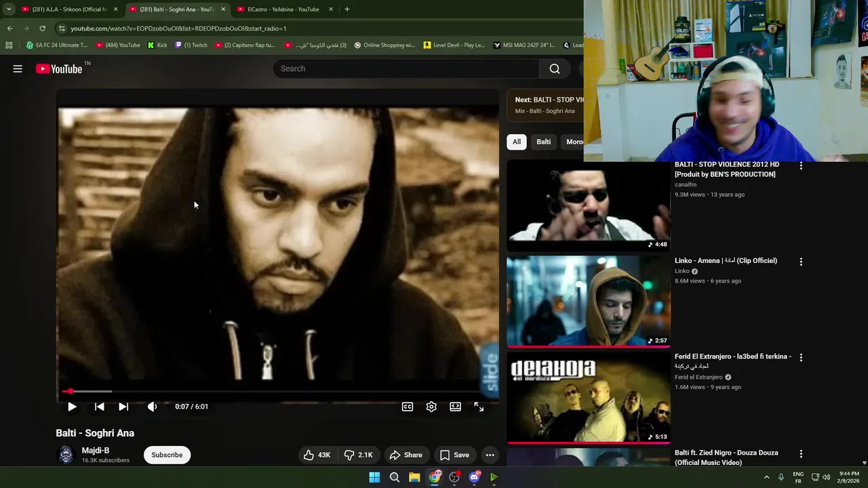Viewport: 868px width, 488px height.
Task: Mute the video volume
Action: [152, 407]
